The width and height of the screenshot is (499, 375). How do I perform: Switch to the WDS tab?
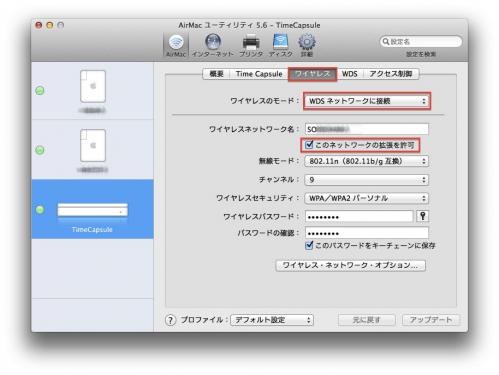350,74
